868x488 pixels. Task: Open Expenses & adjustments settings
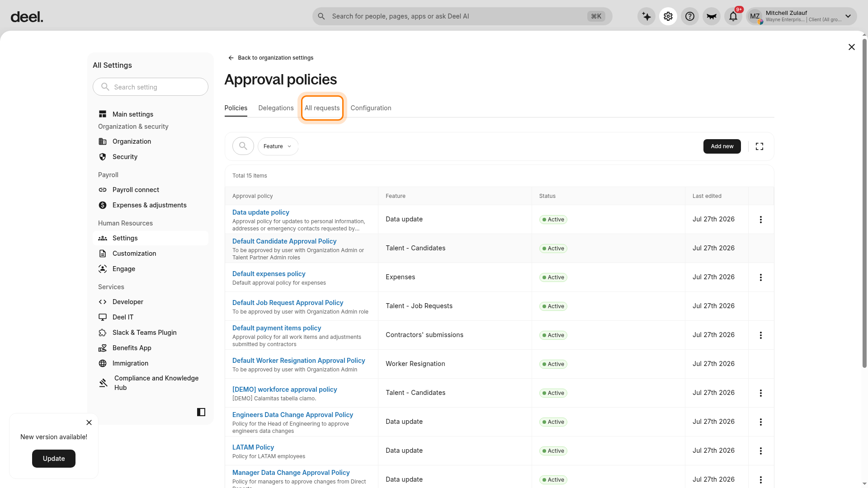pyautogui.click(x=151, y=205)
